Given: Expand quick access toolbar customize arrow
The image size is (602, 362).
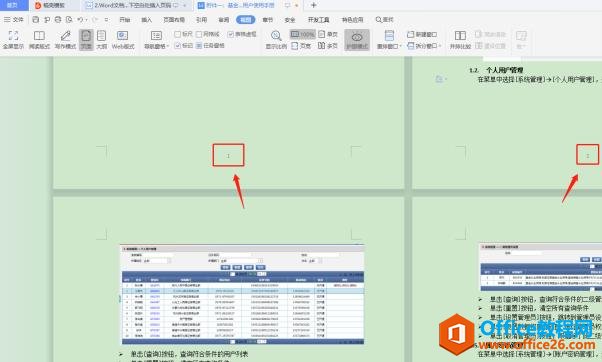Looking at the screenshot, I should (106, 20).
